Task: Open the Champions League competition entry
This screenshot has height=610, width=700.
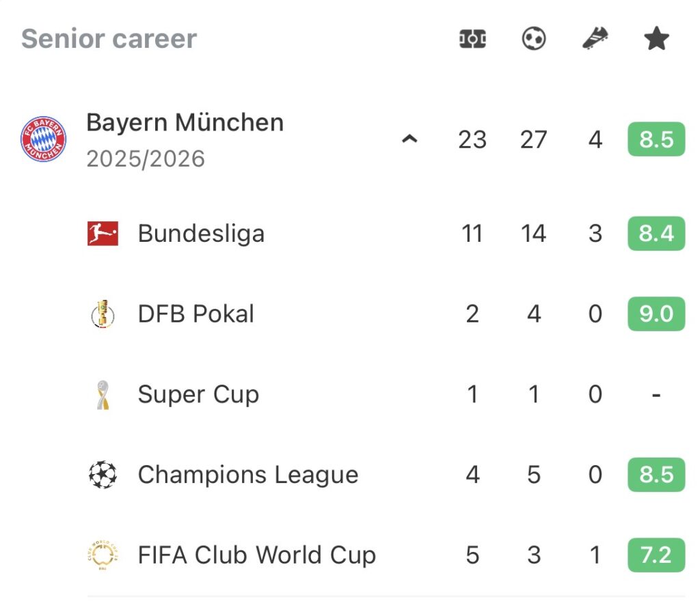Action: (247, 475)
